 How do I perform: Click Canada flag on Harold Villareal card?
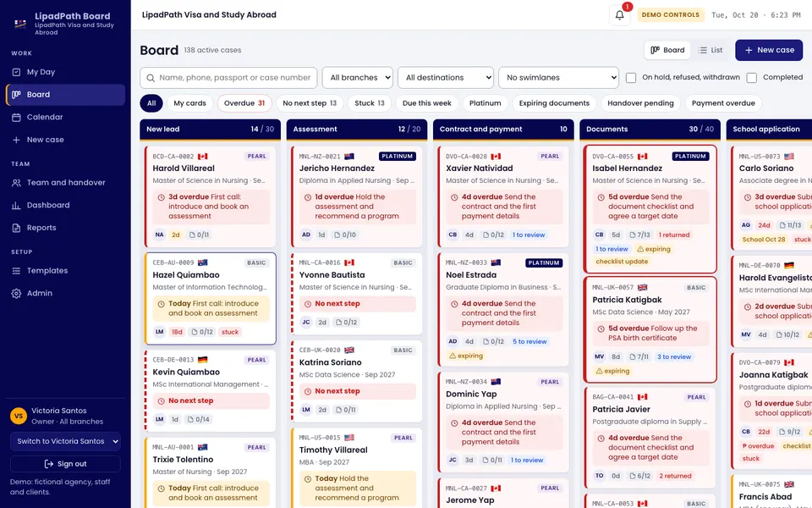[x=202, y=156]
